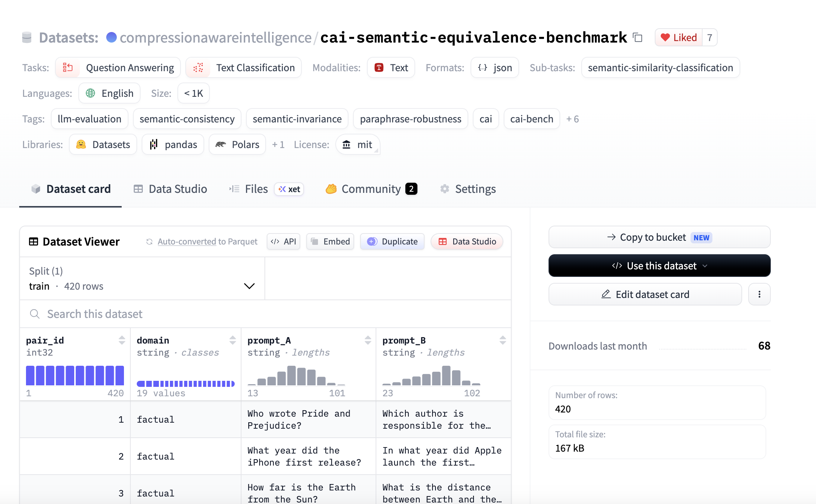
Task: Open the likes count of 7
Action: 709,37
